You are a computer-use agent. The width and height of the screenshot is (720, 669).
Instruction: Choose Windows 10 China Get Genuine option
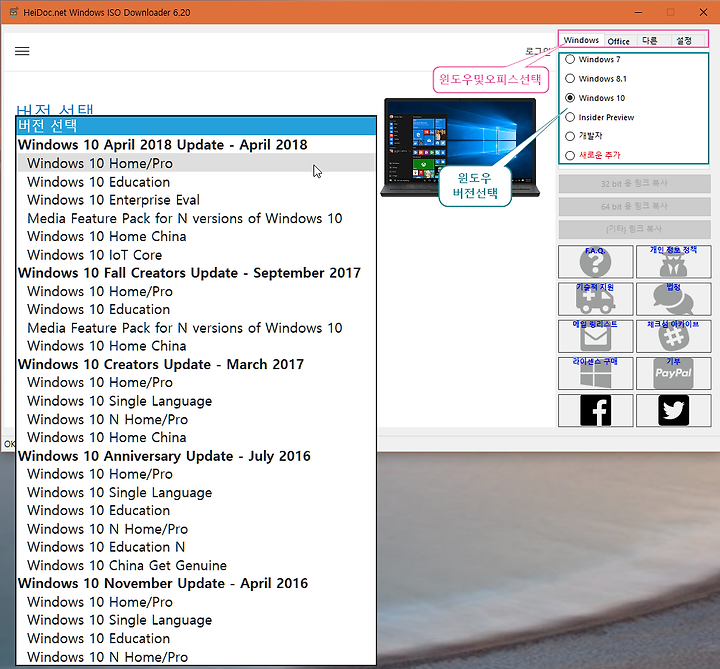(x=196, y=565)
